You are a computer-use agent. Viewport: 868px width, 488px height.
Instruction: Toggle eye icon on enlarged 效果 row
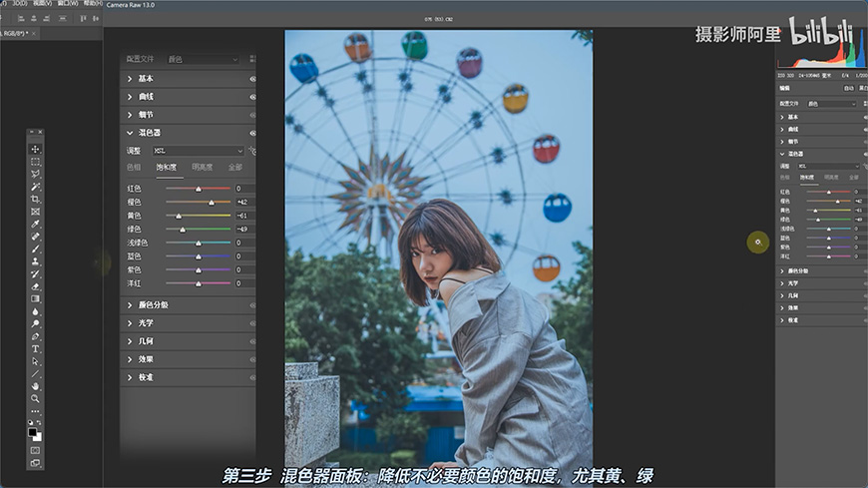(x=252, y=359)
